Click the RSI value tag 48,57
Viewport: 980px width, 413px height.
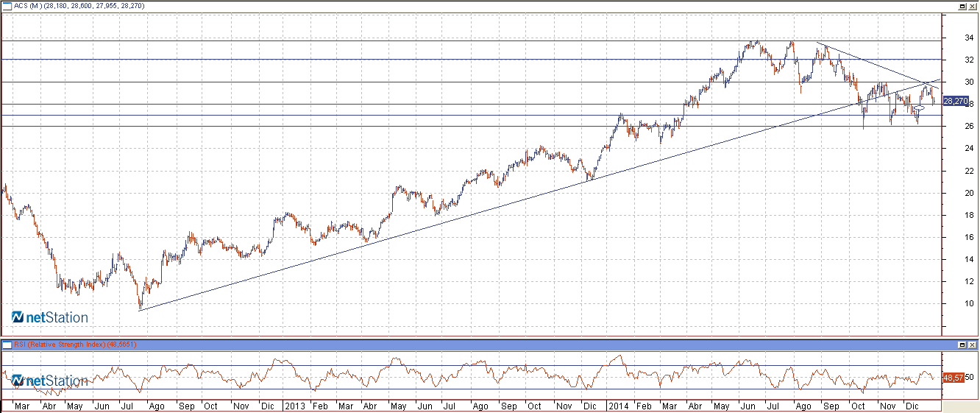953,377
